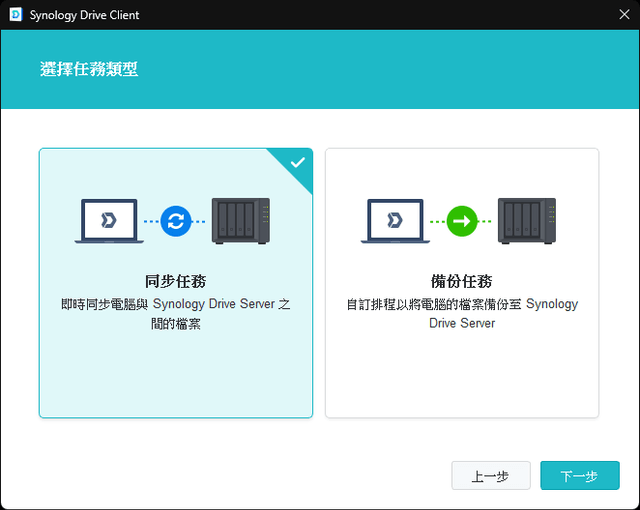Click the blue sync arrows icon
The height and width of the screenshot is (510, 640).
(x=176, y=222)
